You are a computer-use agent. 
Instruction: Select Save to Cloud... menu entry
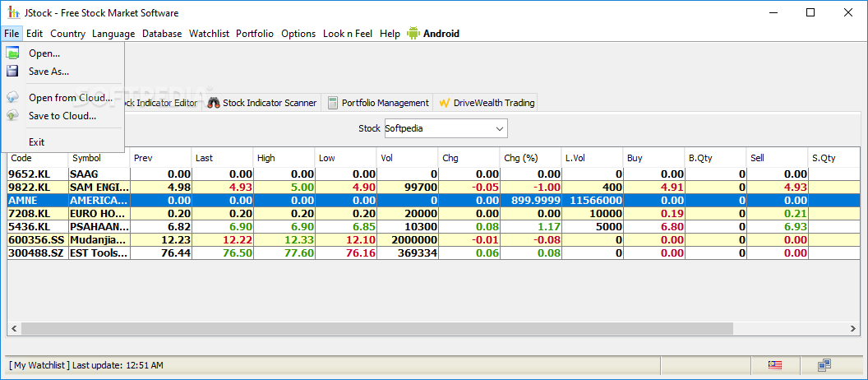coord(62,116)
